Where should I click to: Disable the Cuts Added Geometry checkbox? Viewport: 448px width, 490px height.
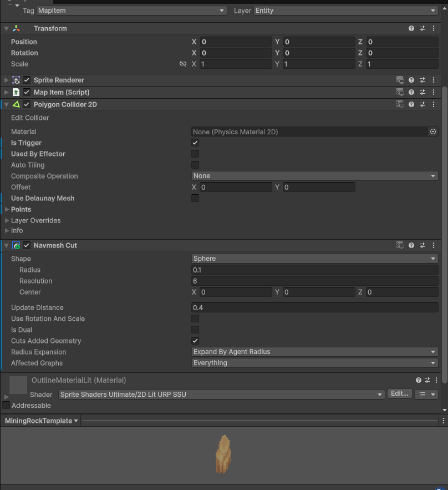(195, 341)
